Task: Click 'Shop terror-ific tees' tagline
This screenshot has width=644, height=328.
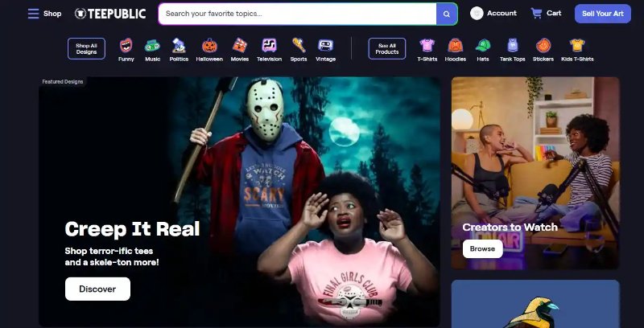Action: (x=109, y=251)
